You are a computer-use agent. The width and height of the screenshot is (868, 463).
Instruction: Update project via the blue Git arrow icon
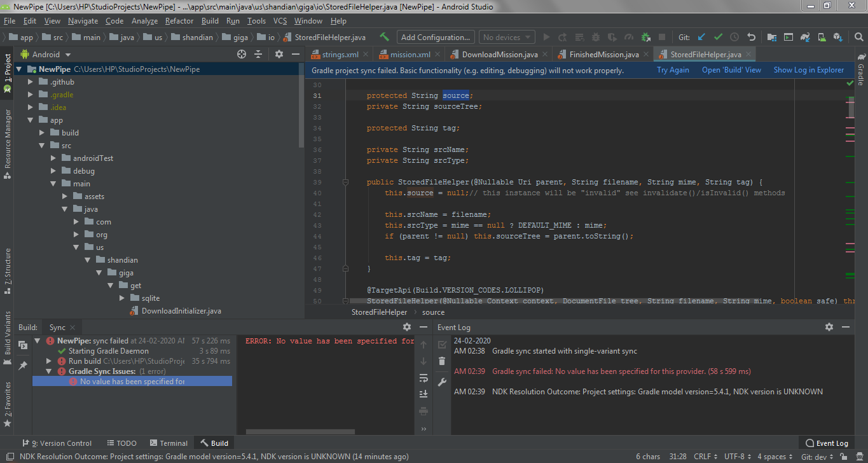700,37
